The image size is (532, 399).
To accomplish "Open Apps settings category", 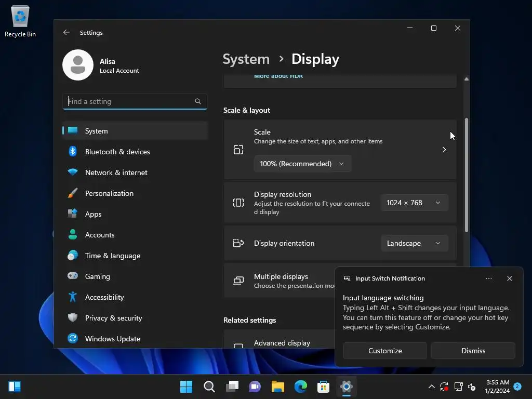I will [x=135, y=214].
